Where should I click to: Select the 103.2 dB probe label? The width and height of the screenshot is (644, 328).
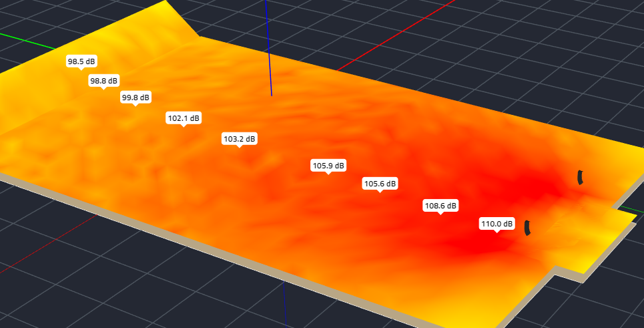tap(240, 139)
